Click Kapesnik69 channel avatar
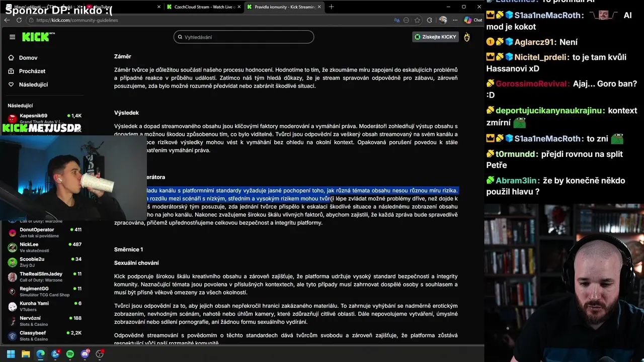The height and width of the screenshot is (362, 644). (12, 119)
